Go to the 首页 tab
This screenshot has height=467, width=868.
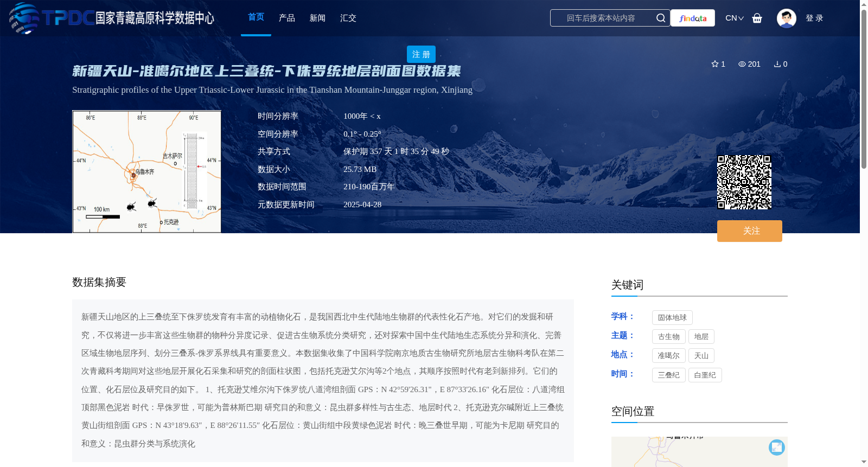pos(256,17)
